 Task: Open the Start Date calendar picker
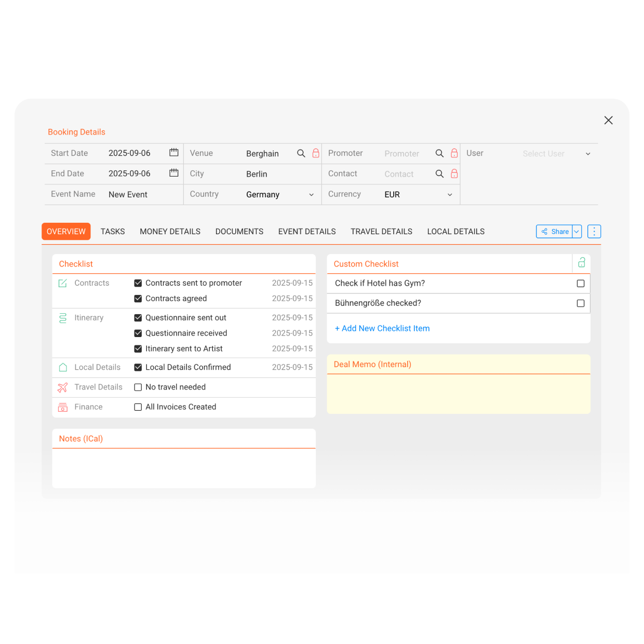tap(173, 153)
